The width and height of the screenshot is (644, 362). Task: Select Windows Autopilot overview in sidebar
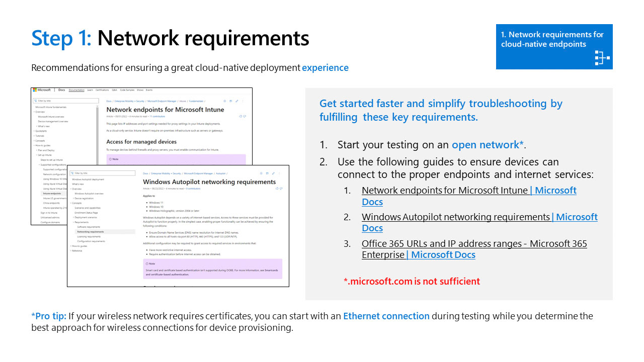point(89,194)
